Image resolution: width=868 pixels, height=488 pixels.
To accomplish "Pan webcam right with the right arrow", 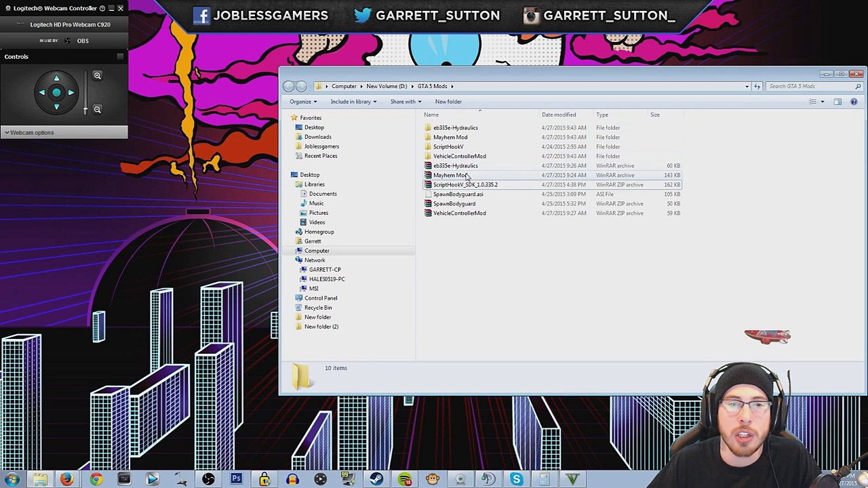I will click(71, 92).
